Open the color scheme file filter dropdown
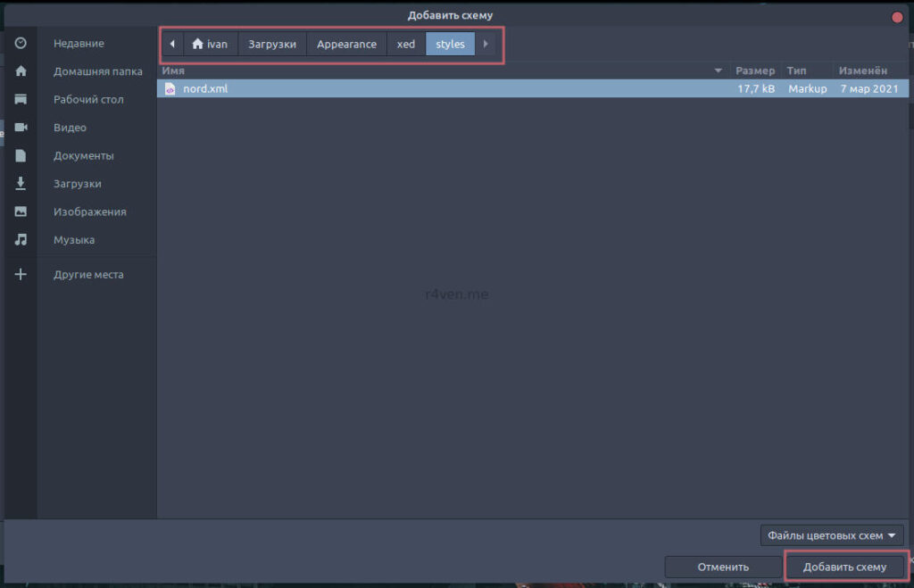914x588 pixels. (x=832, y=535)
